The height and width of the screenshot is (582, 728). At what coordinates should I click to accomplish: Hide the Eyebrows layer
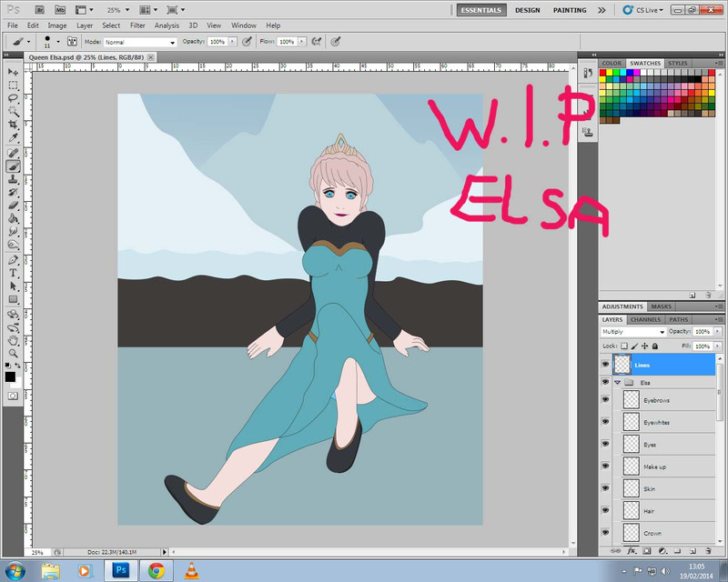point(605,399)
